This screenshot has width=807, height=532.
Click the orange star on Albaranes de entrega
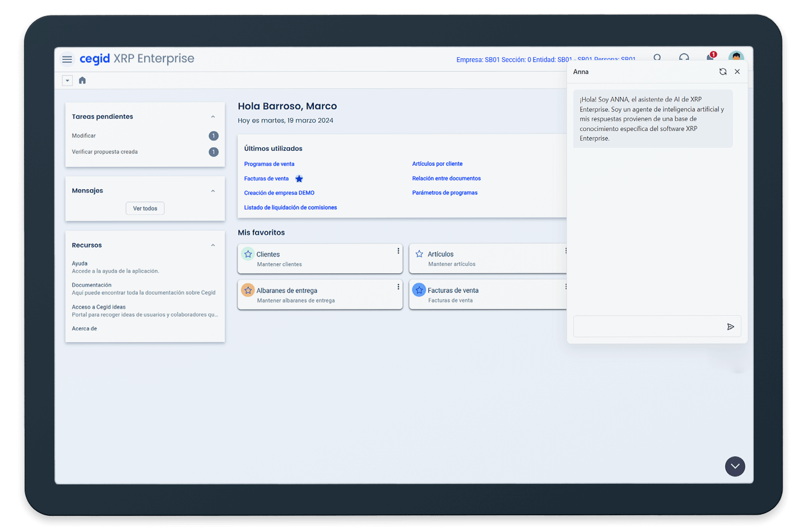coord(248,291)
